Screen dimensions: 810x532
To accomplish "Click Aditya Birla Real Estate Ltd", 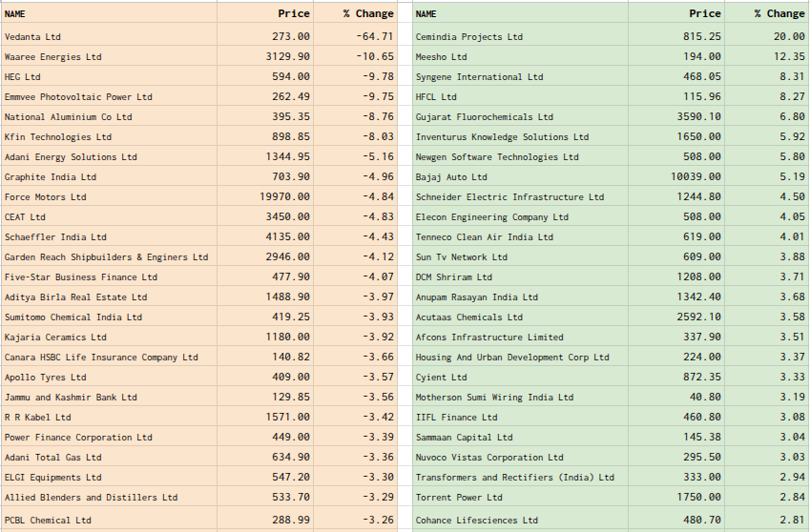I will pos(109,297).
